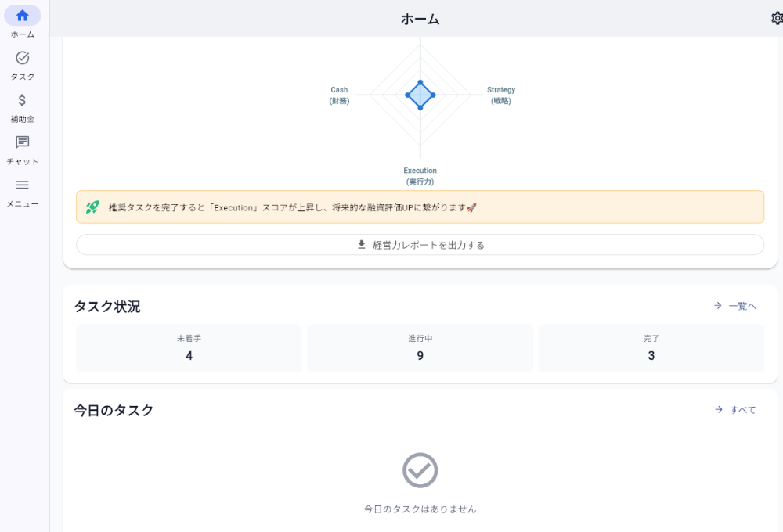Open the ホーム home icon in sidebar

(x=22, y=15)
